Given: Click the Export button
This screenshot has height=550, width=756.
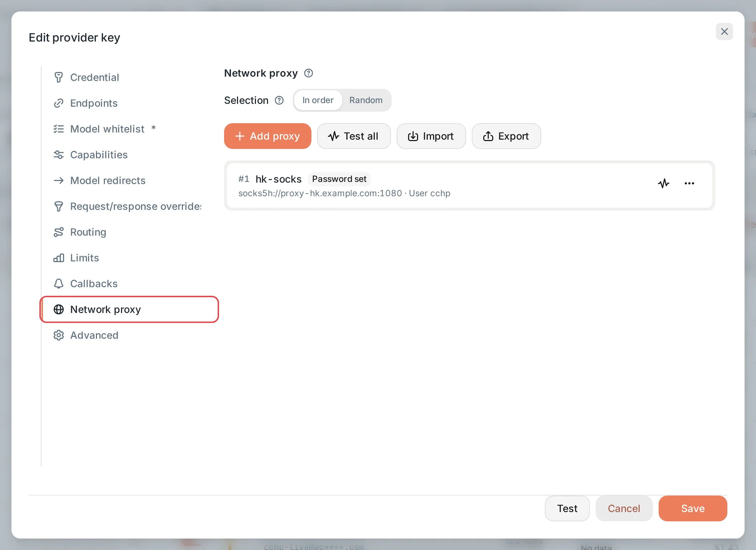Looking at the screenshot, I should pos(506,136).
